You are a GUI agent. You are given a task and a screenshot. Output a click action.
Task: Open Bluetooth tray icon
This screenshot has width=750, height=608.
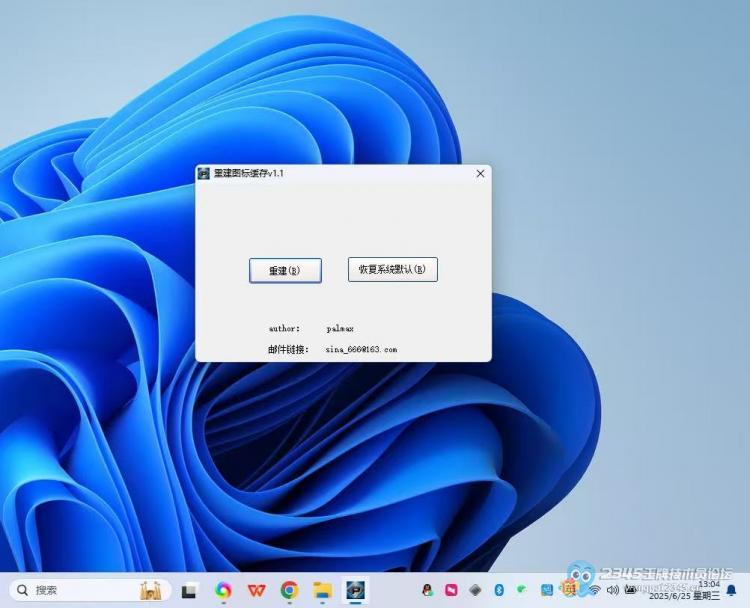pyautogui.click(x=499, y=590)
